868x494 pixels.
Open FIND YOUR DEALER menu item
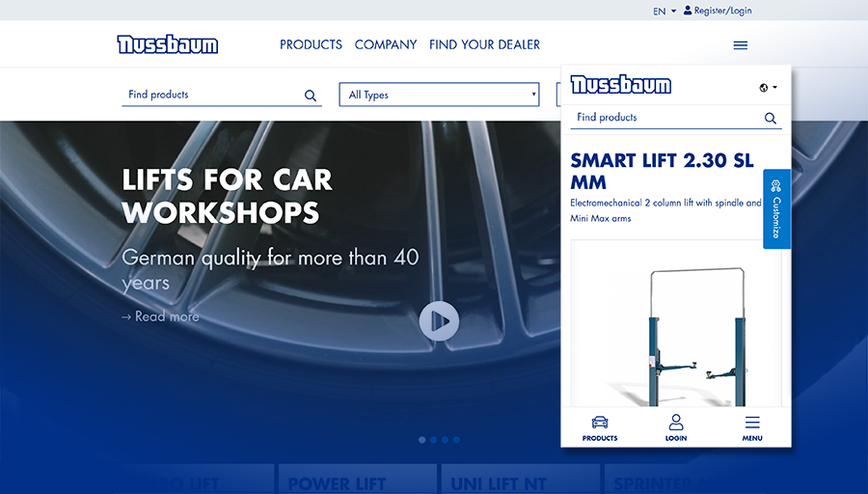484,44
